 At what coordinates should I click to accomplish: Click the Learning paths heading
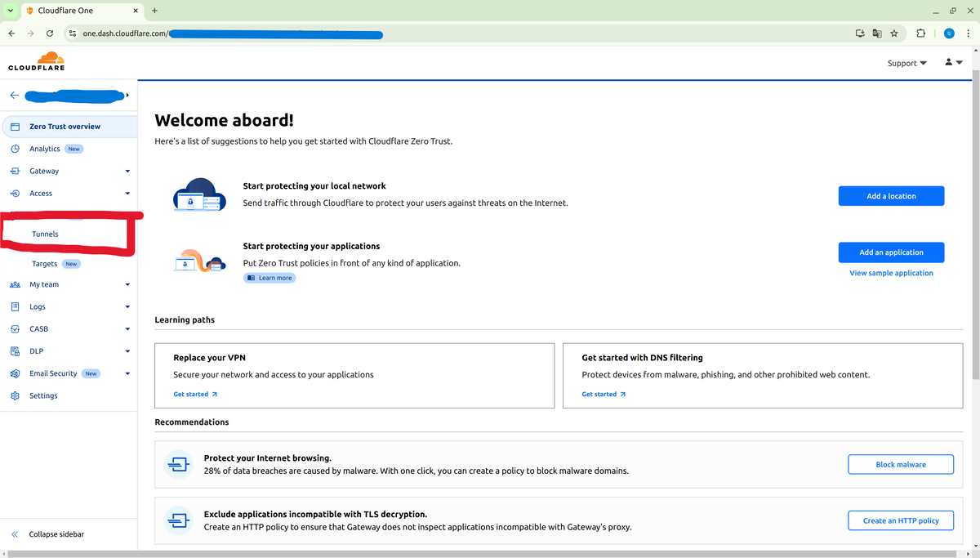tap(185, 319)
